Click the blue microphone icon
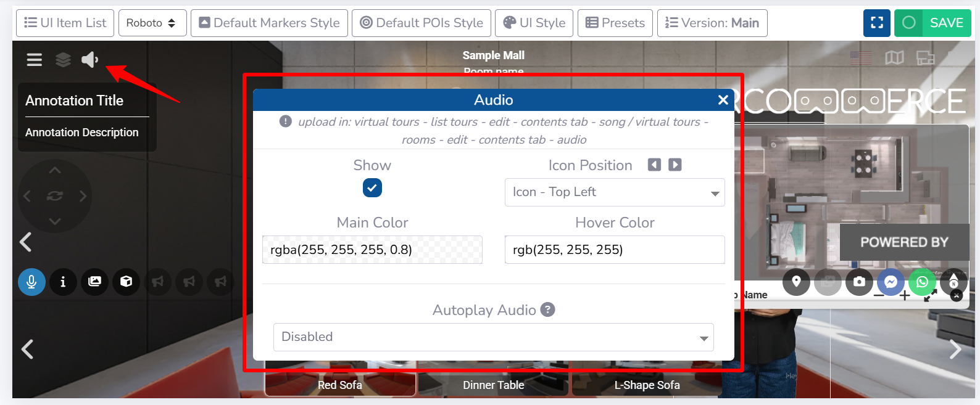 point(31,282)
